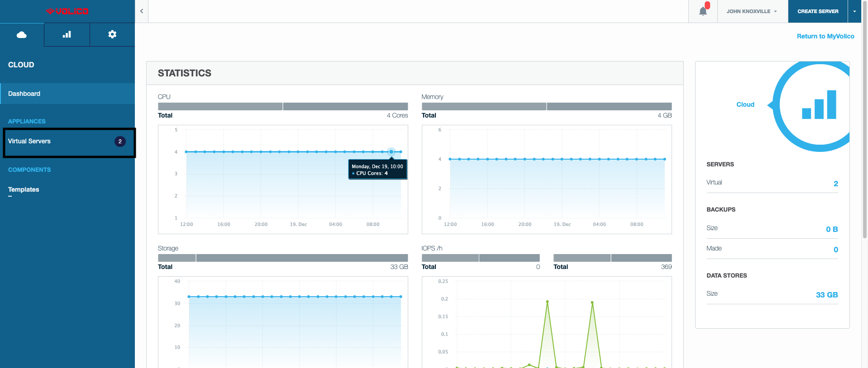Screen dimensions: 868x368
Task: Click the virtual servers count 2 link
Action: [835, 184]
